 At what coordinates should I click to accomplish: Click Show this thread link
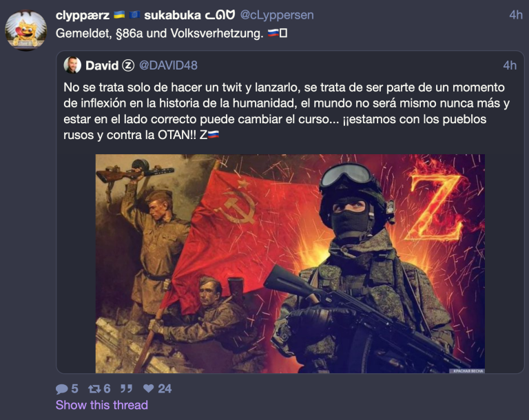(x=102, y=405)
